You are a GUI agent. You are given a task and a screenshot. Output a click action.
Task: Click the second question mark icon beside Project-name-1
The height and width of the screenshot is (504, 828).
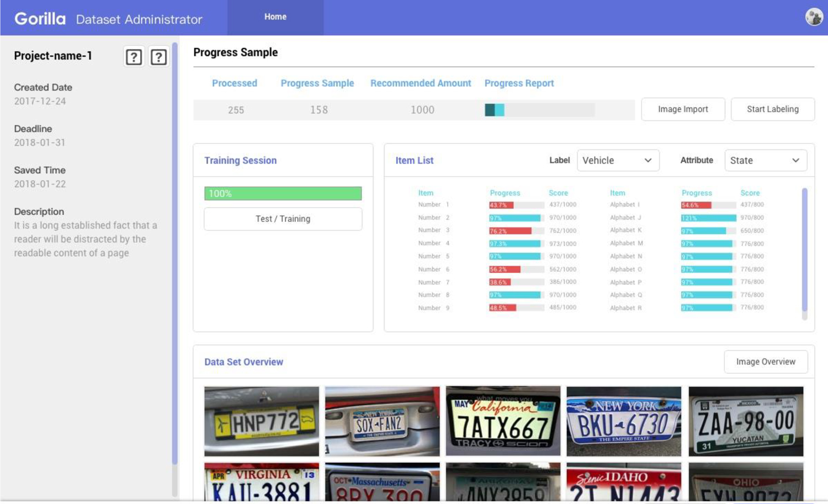(159, 57)
